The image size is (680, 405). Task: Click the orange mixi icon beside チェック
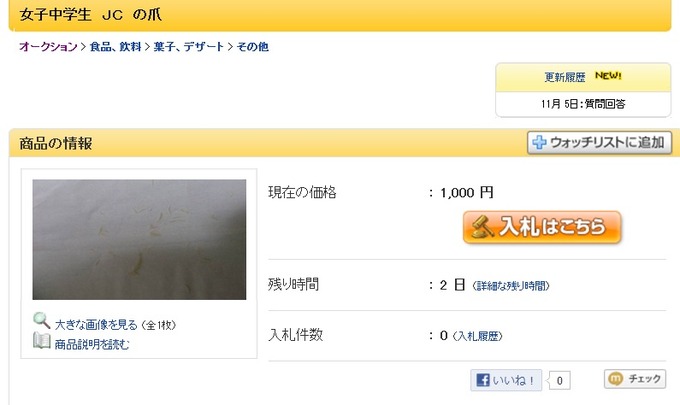click(615, 379)
